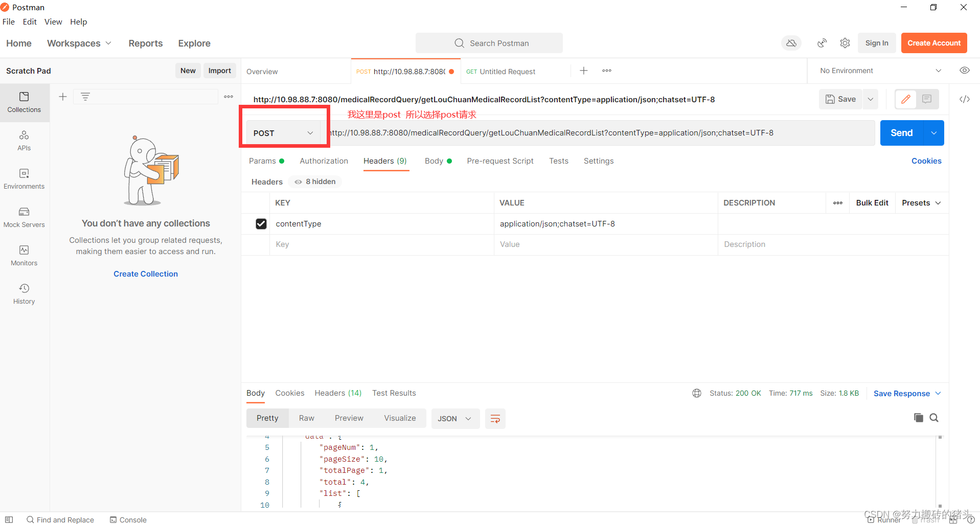Image resolution: width=980 pixels, height=524 pixels.
Task: Open Environments in the sidebar
Action: click(24, 179)
